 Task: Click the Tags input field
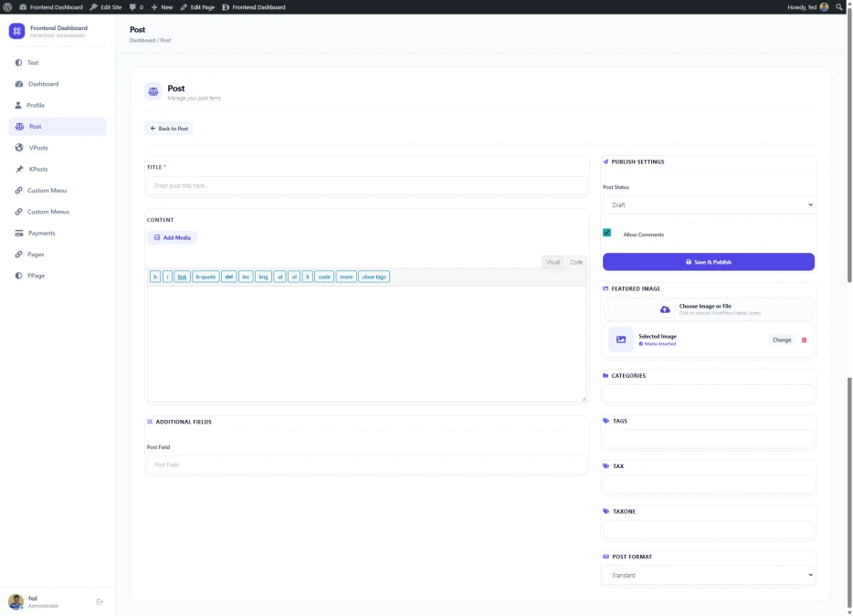709,439
